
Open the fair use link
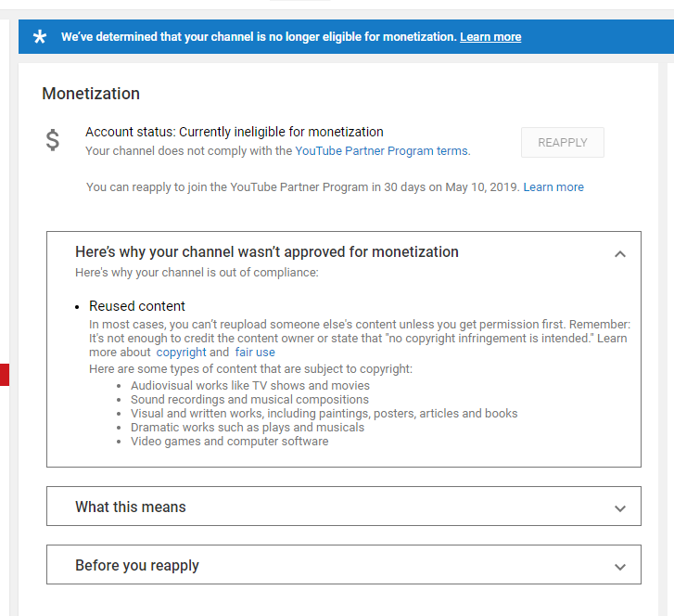(255, 353)
